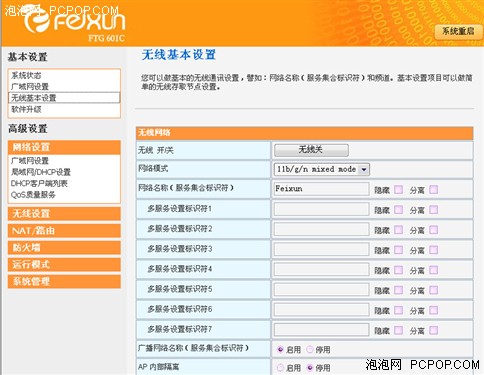Screen dimensions: 484x375
Task: Collapse the 网络设置 menu section
Action: 64,147
